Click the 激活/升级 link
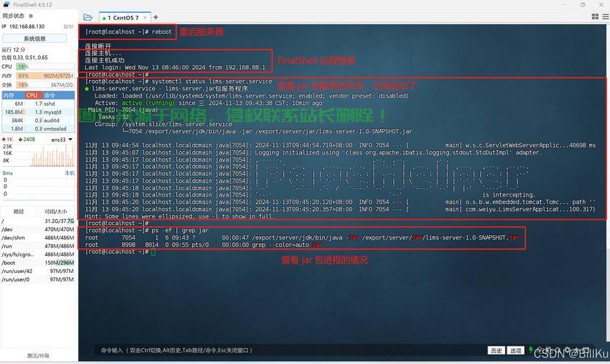This screenshot has width=610, height=364. click(38, 356)
